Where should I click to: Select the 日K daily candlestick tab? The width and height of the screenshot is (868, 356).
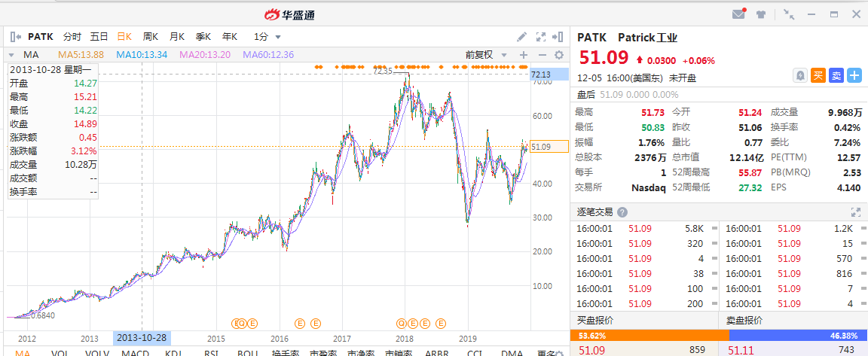tap(124, 37)
